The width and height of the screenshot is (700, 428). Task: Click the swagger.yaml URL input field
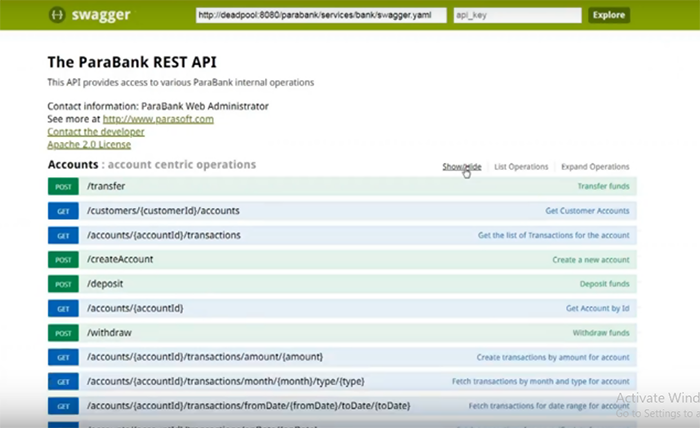pos(321,15)
